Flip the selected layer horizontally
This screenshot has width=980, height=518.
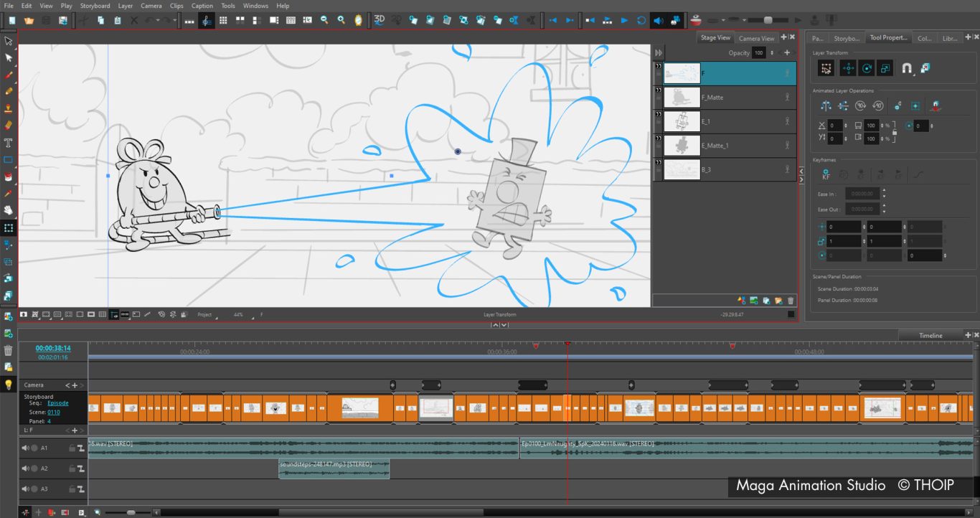pos(826,105)
